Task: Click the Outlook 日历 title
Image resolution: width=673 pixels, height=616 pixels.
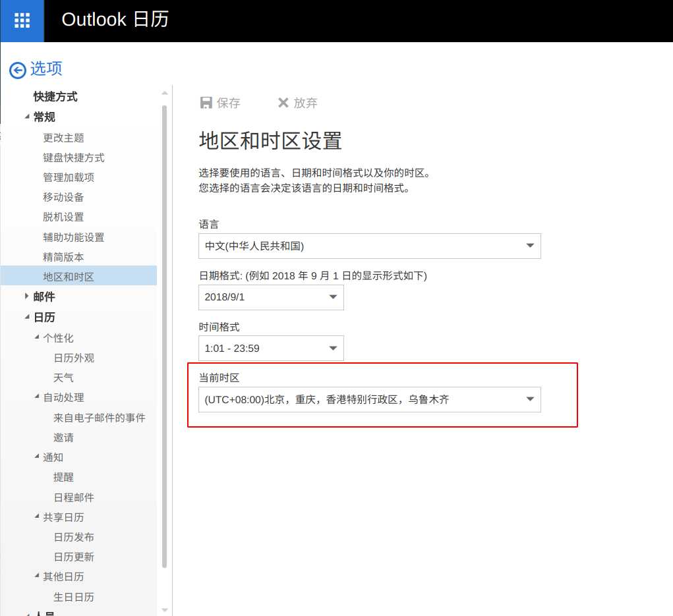Action: [115, 20]
